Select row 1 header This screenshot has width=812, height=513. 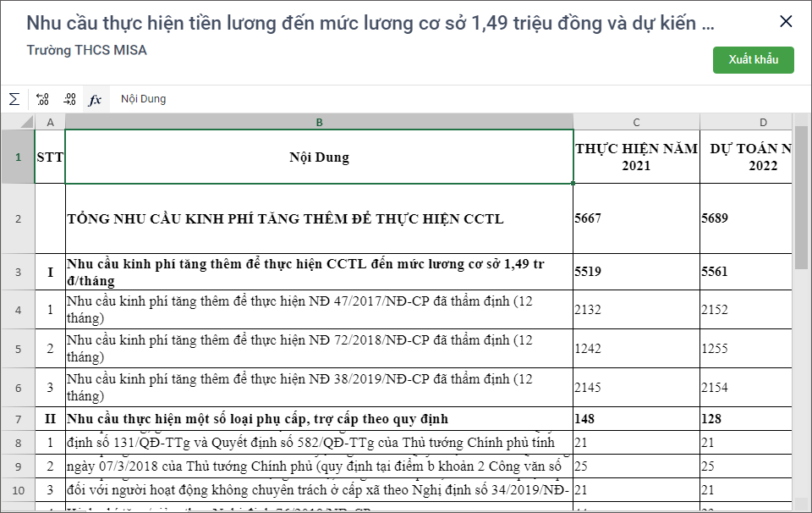17,157
